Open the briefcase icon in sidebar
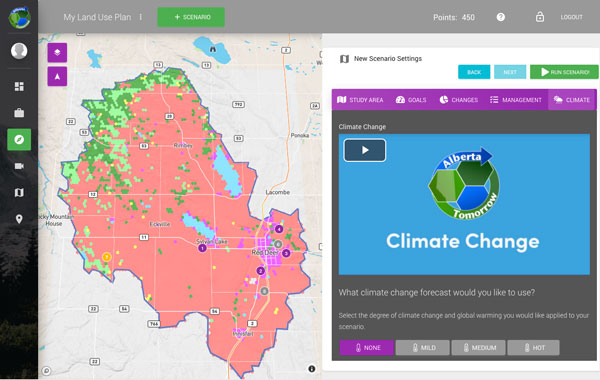Image resolution: width=600 pixels, height=380 pixels. click(19, 113)
